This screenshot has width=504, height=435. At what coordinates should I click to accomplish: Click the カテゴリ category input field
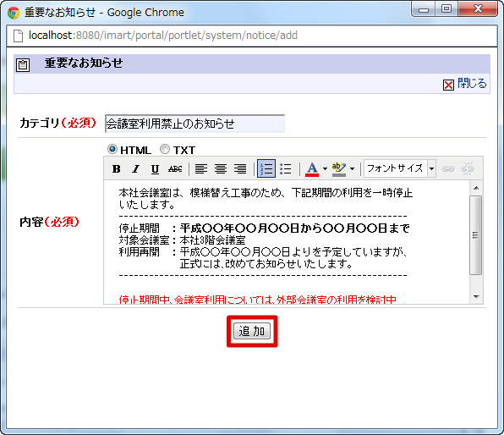(194, 124)
